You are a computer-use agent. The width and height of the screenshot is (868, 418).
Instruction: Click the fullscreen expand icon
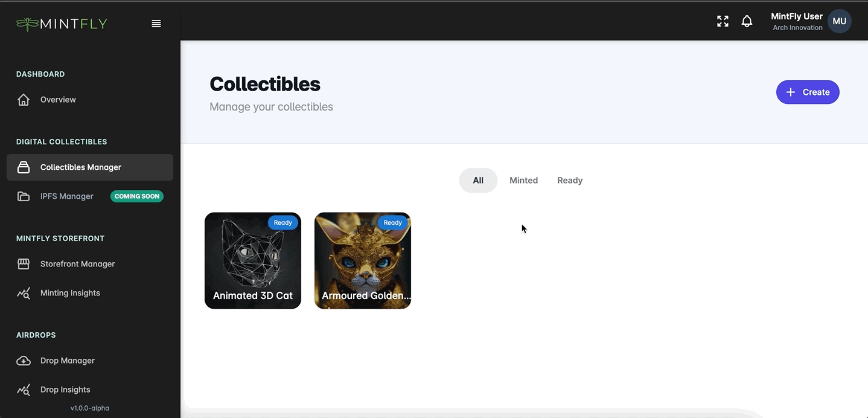pyautogui.click(x=723, y=21)
